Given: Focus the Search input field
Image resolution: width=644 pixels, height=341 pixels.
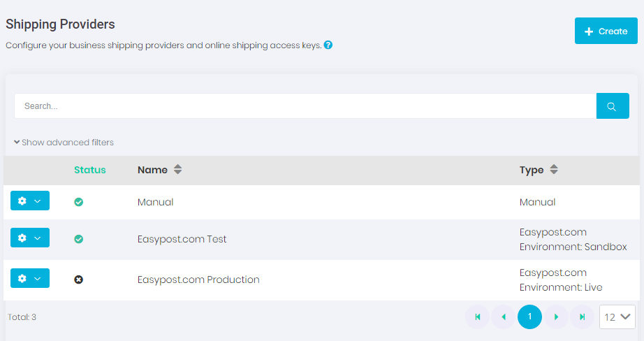Looking at the screenshot, I should point(305,106).
